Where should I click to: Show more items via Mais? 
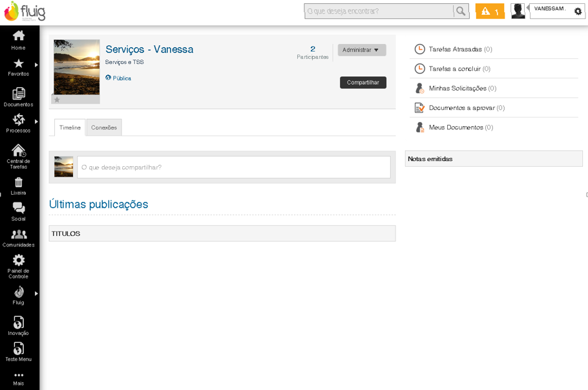(x=18, y=378)
